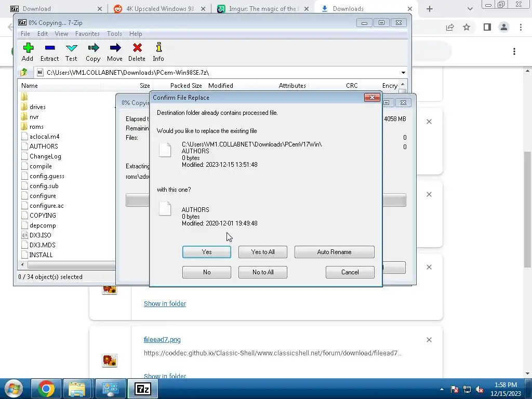This screenshot has height=399, width=532.
Task: Open Chrome profile avatar icon
Action: [504, 27]
